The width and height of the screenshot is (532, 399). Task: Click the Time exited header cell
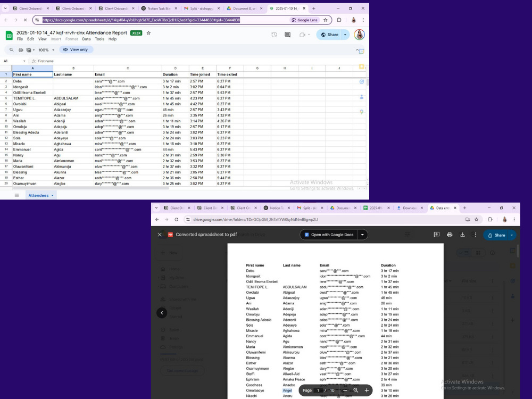click(230, 74)
